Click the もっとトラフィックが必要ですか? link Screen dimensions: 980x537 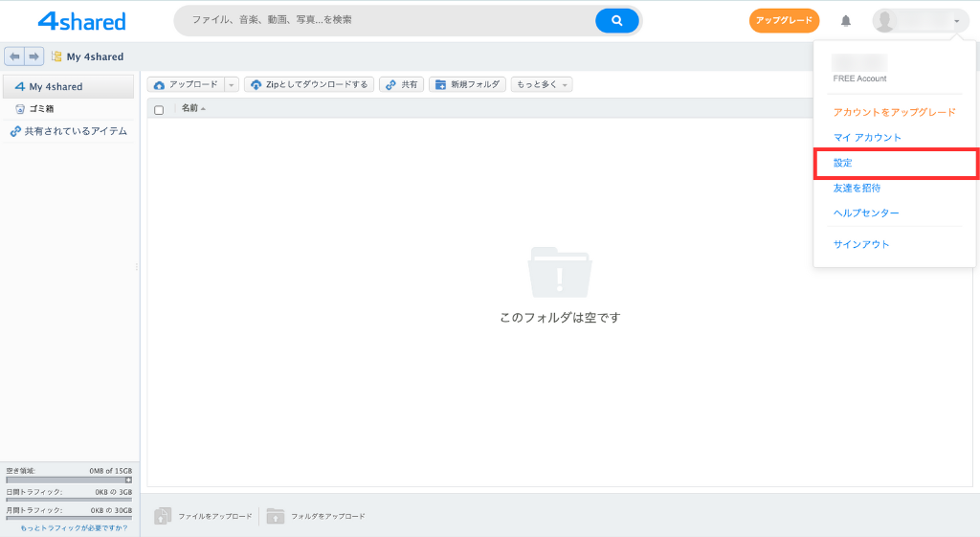[x=74, y=527]
